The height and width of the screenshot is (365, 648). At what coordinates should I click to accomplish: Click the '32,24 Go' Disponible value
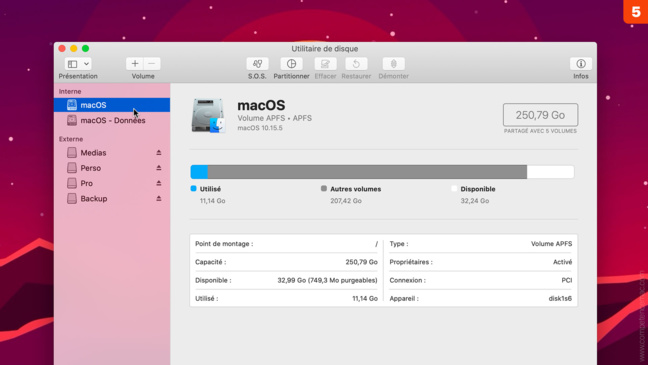pyautogui.click(x=475, y=201)
